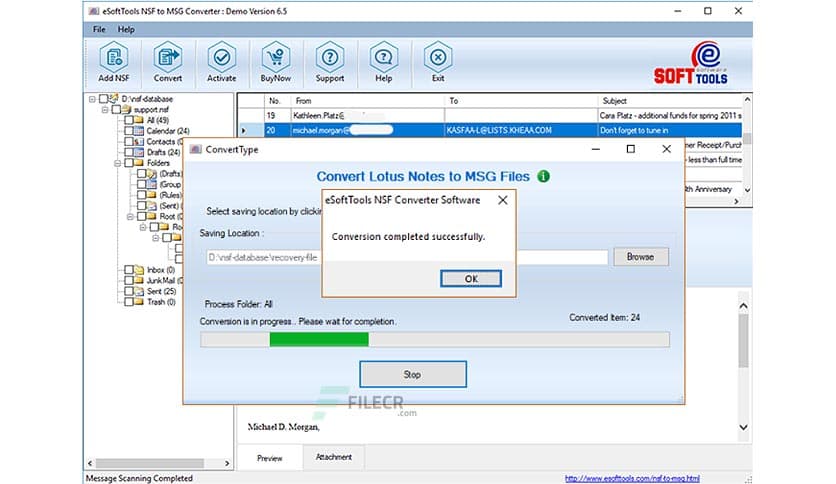Open the Activate toolbar icon
Viewport: 836px width, 484px height.
(x=221, y=62)
